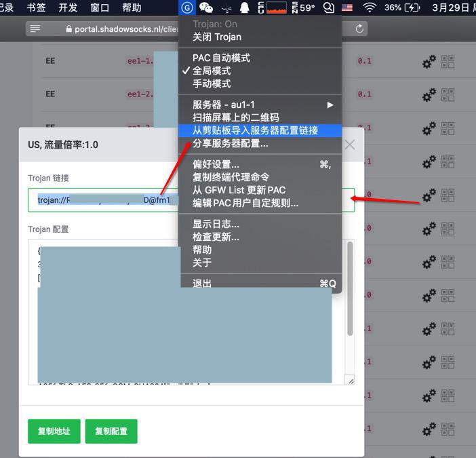Choose 编辑 PAC 用户自定规则...

point(260,203)
